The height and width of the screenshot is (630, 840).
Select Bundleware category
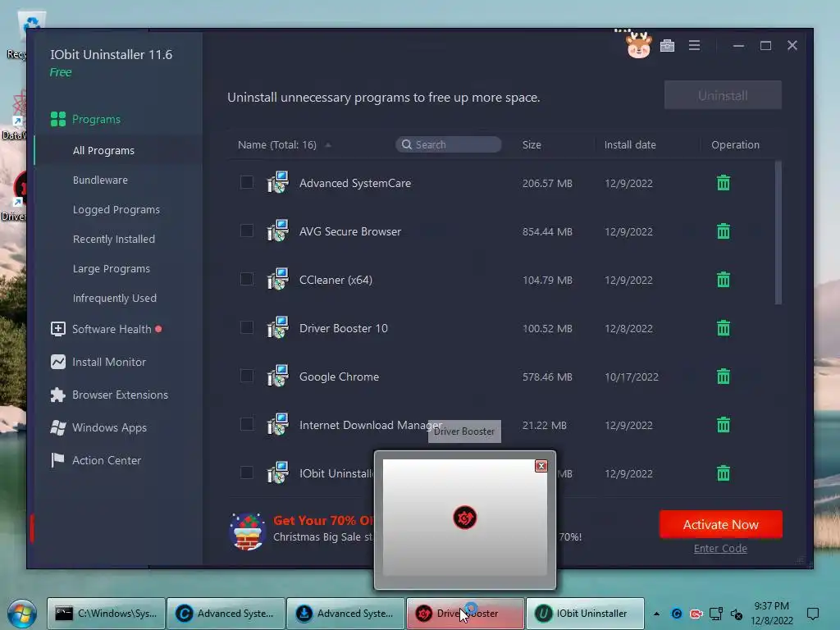click(100, 180)
